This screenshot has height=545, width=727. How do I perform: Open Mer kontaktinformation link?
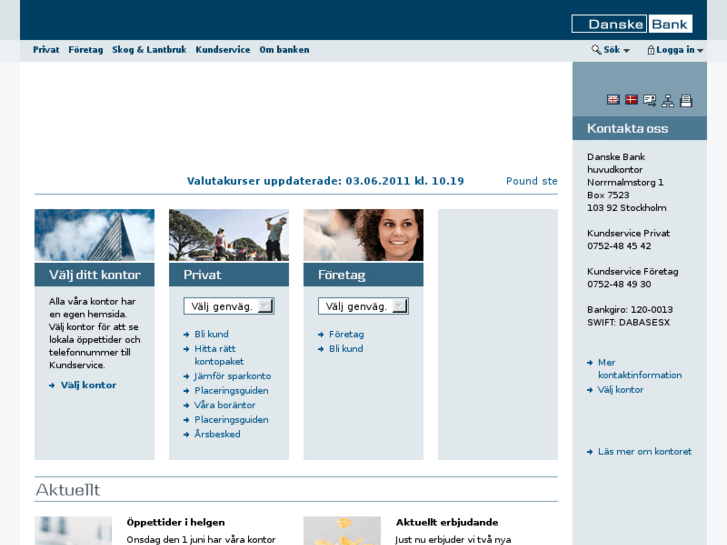coord(640,369)
